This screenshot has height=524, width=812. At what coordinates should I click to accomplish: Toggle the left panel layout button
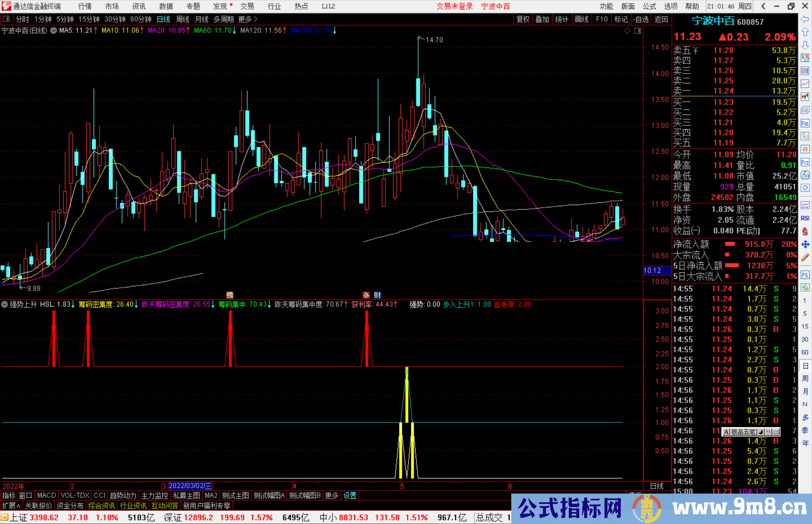pos(6,19)
